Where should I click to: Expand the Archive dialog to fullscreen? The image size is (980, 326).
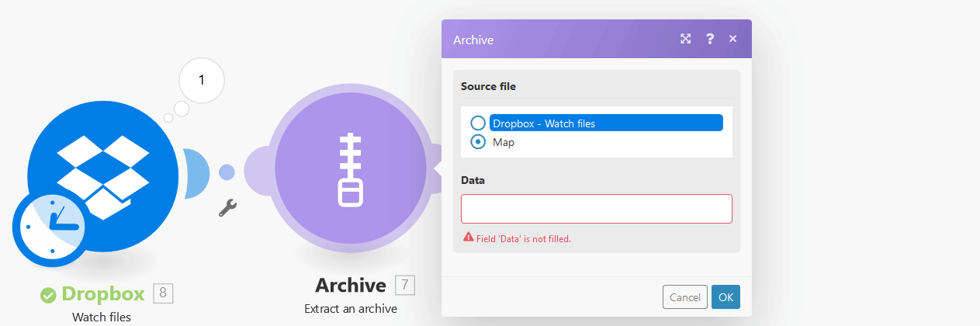[686, 39]
